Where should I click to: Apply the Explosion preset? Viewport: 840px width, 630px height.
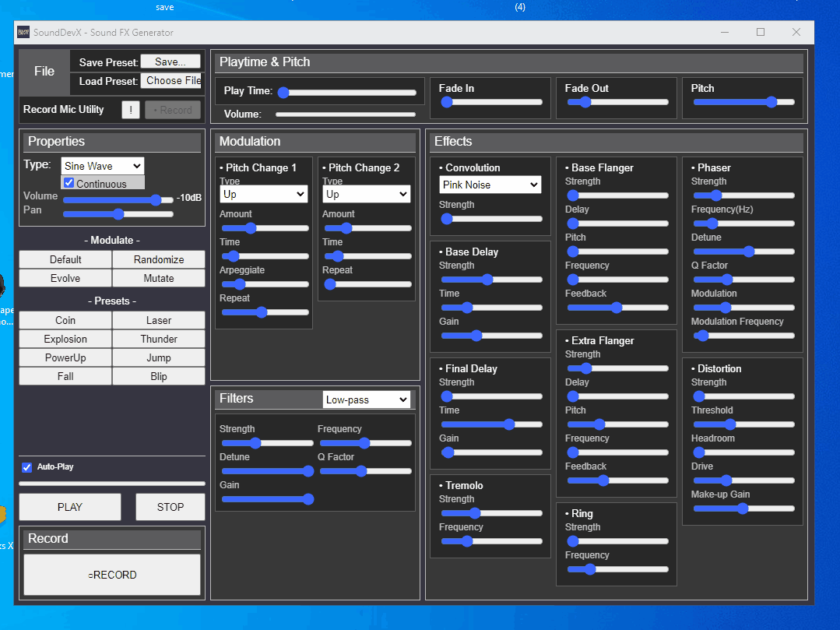click(x=65, y=338)
